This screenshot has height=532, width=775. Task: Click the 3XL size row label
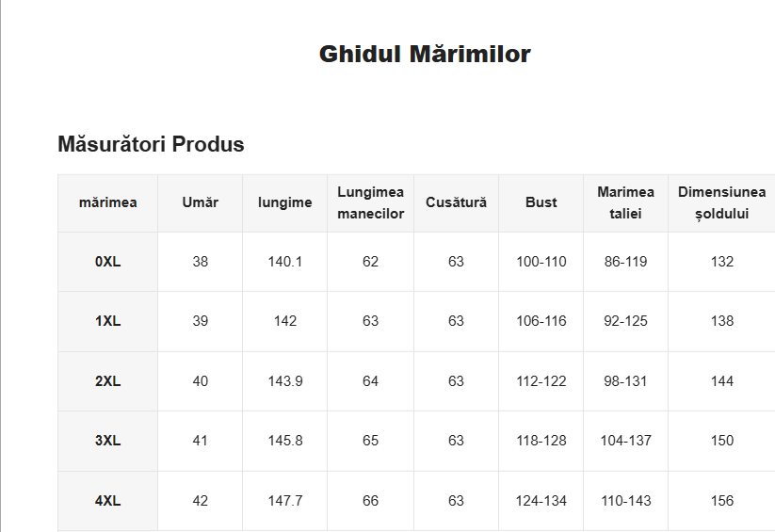(108, 441)
